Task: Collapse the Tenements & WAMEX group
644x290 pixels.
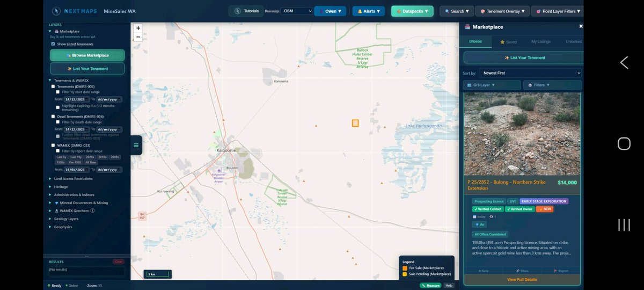Action: click(71, 81)
